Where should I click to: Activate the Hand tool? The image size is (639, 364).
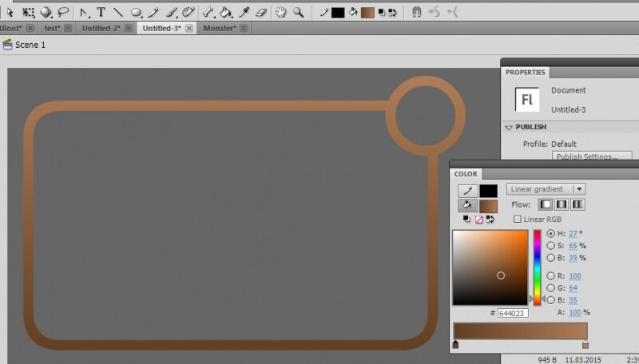coord(281,13)
